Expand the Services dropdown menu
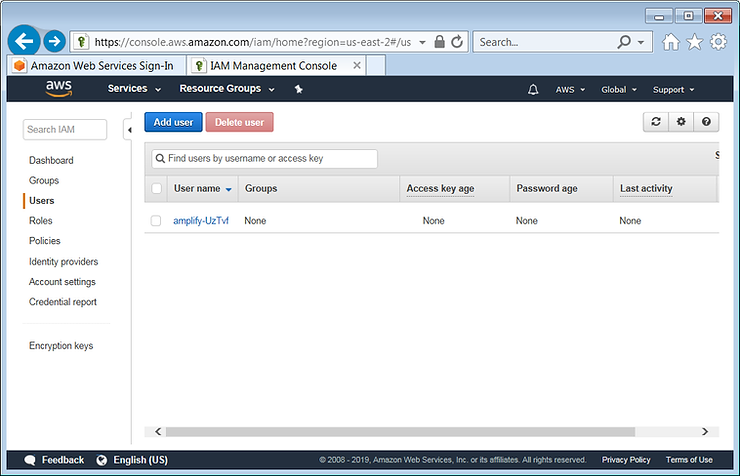 tap(134, 89)
